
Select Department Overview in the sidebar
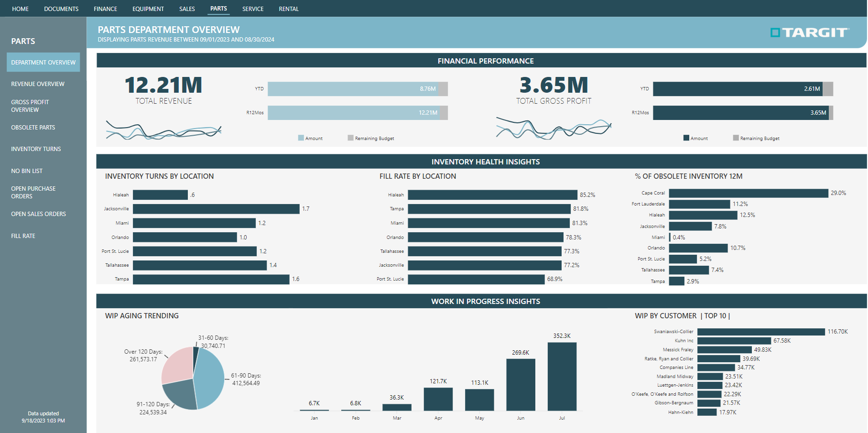click(x=43, y=62)
